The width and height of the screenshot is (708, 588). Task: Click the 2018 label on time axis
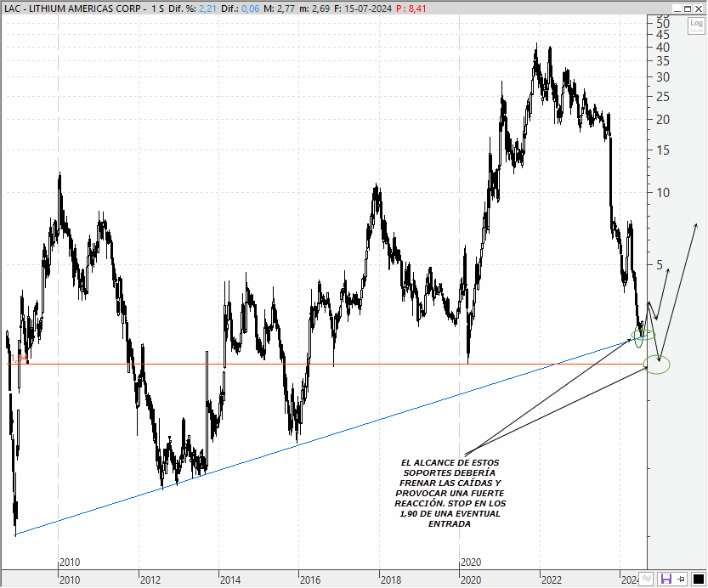pyautogui.click(x=391, y=580)
